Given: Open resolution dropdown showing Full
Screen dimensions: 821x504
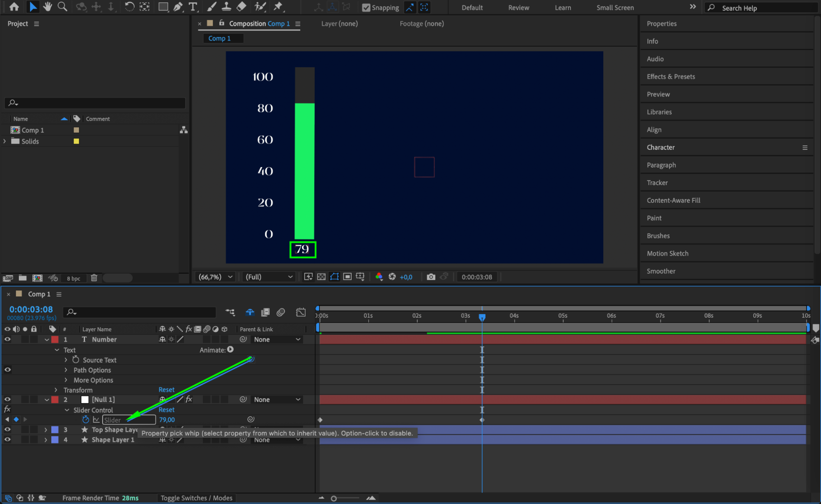Looking at the screenshot, I should [269, 277].
